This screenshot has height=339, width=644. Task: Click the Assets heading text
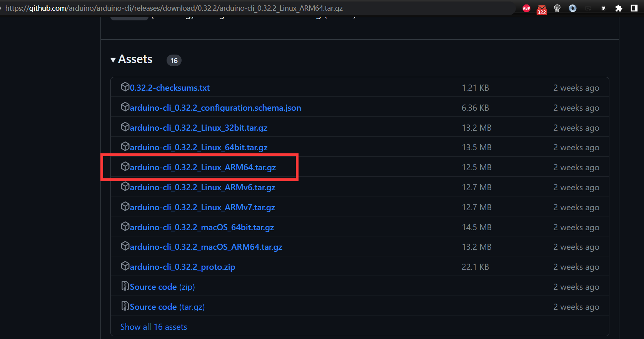[135, 59]
